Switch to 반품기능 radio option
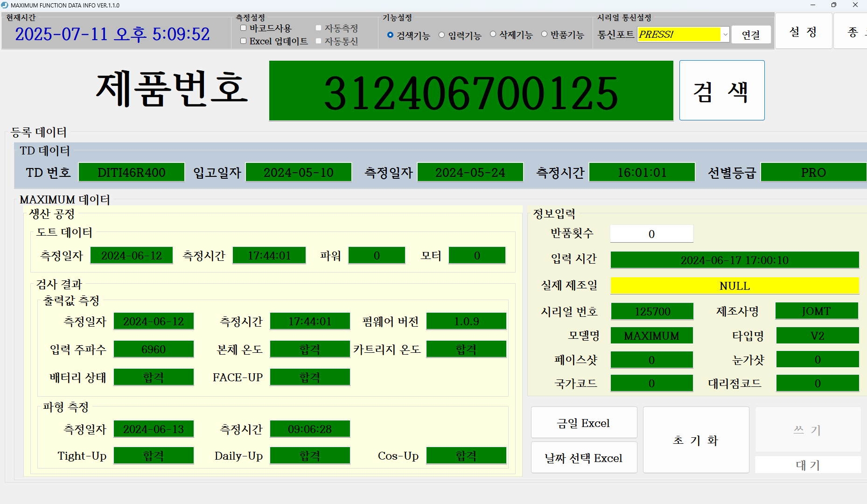This screenshot has height=504, width=867. click(544, 34)
